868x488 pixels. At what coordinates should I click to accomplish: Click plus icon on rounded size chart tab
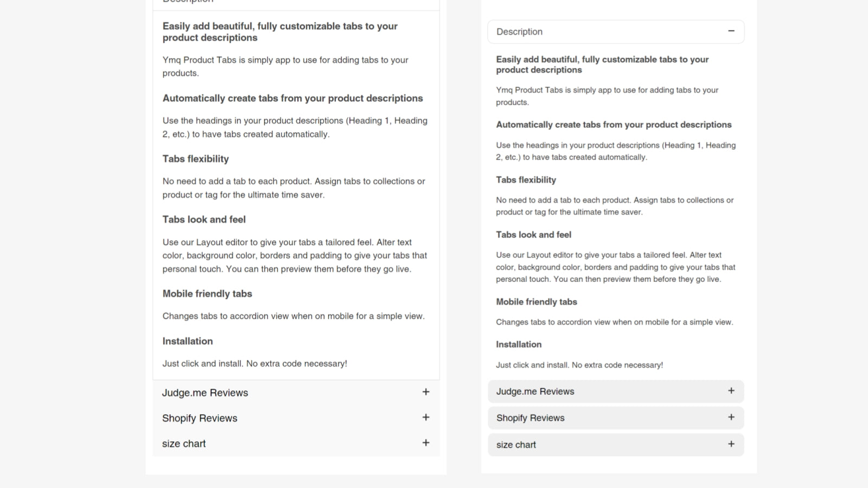731,444
